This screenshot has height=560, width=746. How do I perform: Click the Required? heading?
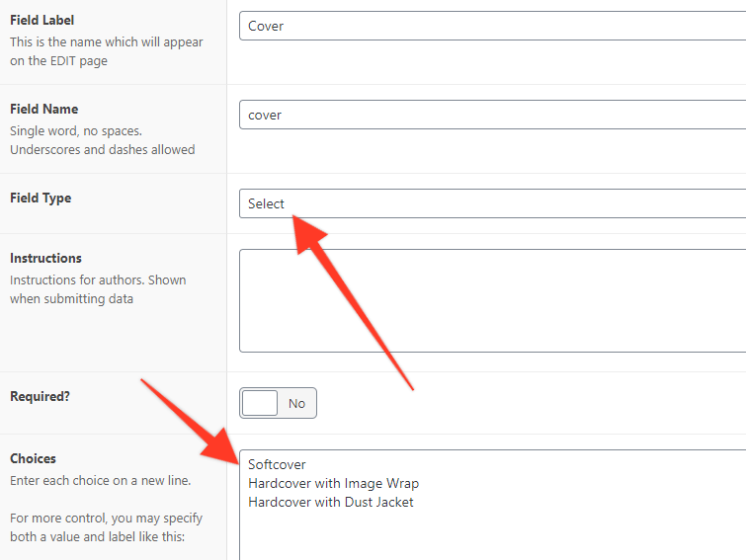[40, 396]
